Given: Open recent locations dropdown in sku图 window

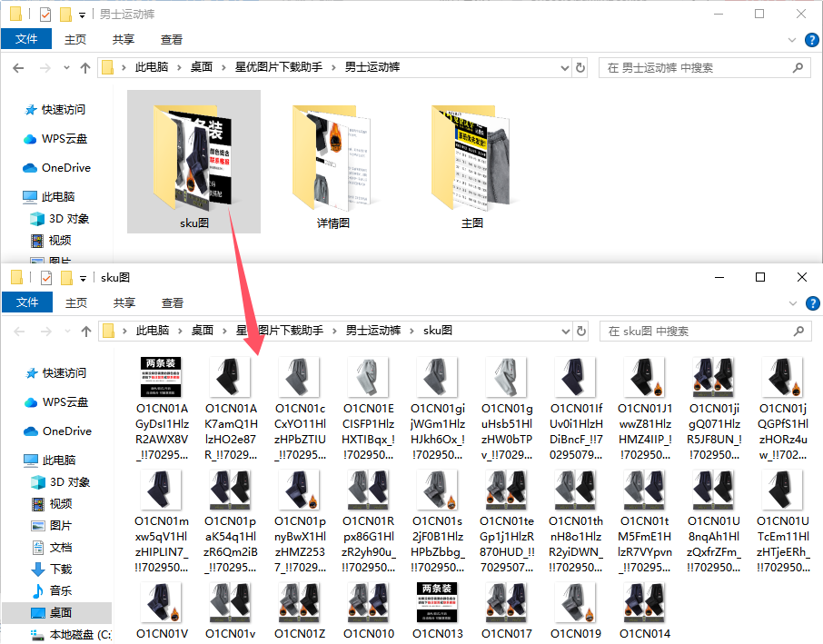Looking at the screenshot, I should (x=67, y=332).
